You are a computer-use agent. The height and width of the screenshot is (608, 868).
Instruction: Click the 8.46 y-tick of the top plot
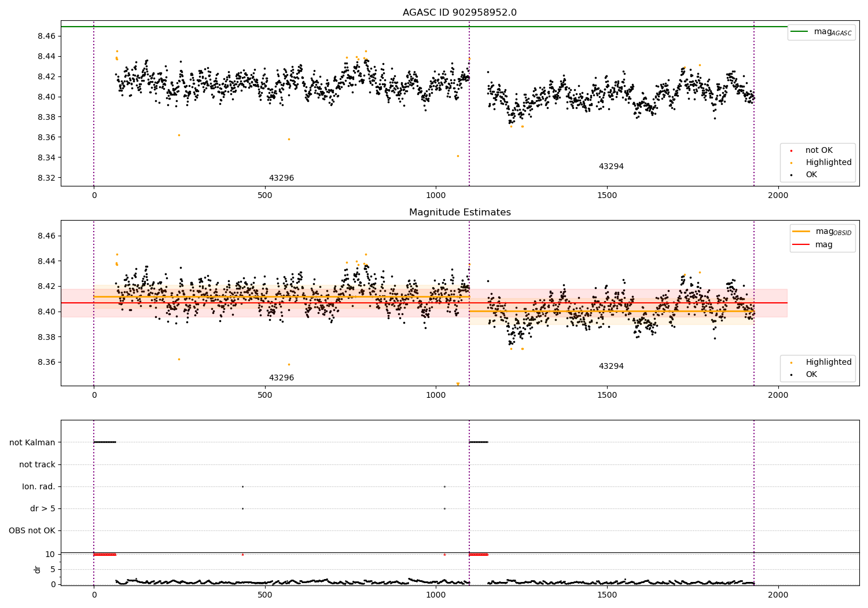click(x=46, y=36)
